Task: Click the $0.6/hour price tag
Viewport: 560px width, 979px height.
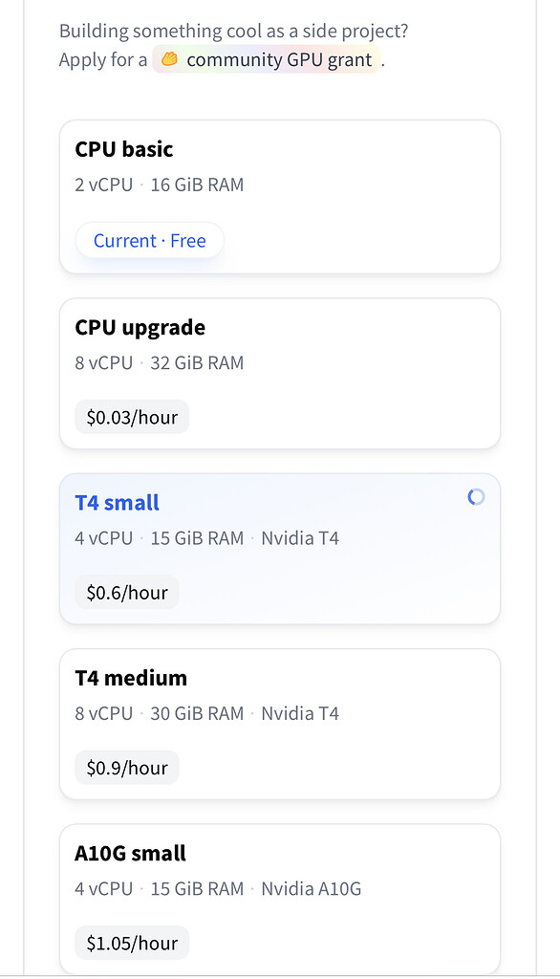Action: pyautogui.click(x=127, y=592)
